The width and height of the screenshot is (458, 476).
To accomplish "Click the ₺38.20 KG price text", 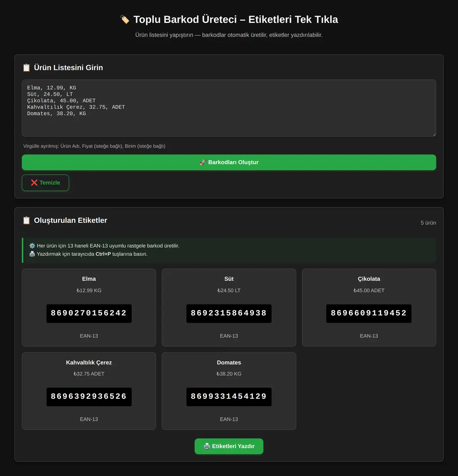I will point(229,374).
